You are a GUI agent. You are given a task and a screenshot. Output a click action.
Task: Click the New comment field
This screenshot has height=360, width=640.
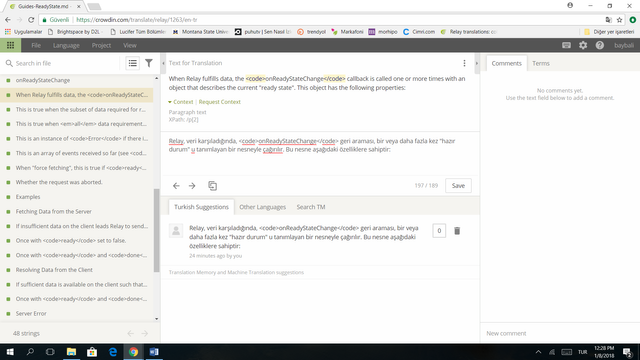(560, 333)
